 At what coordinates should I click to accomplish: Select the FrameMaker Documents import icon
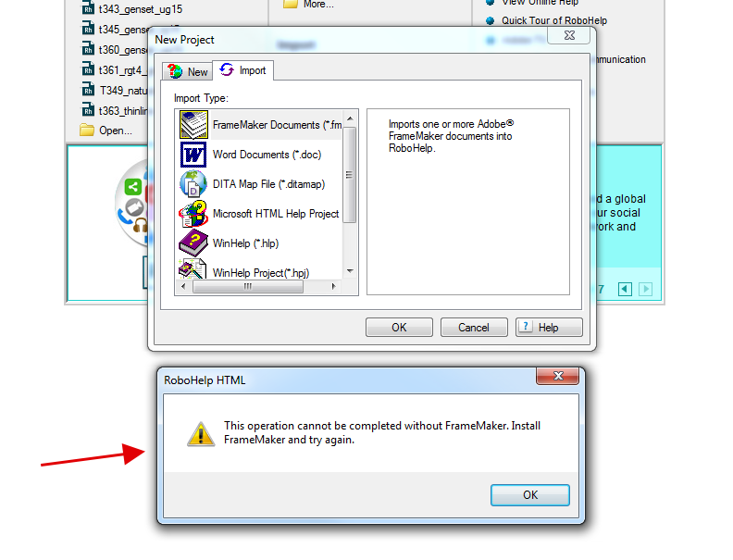click(x=193, y=125)
